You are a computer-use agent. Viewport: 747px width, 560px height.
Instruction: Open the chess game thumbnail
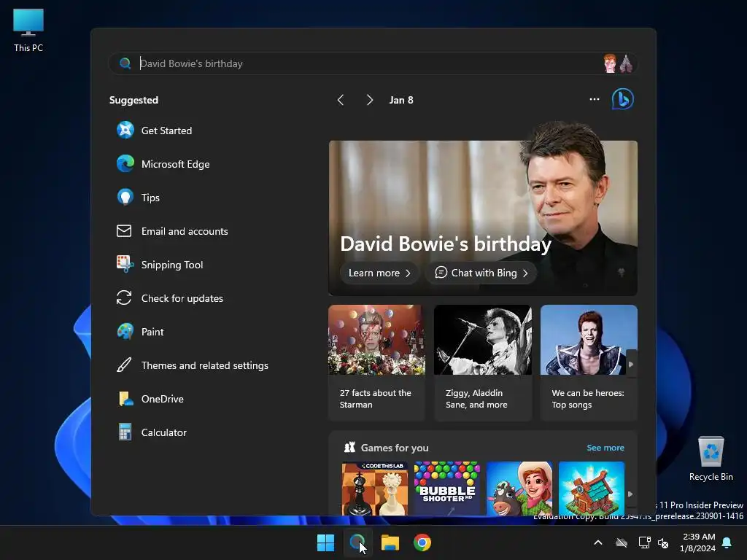coord(374,488)
